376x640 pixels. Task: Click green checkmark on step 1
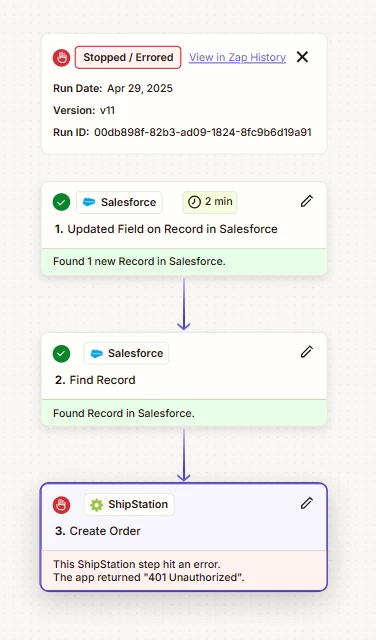click(x=61, y=202)
